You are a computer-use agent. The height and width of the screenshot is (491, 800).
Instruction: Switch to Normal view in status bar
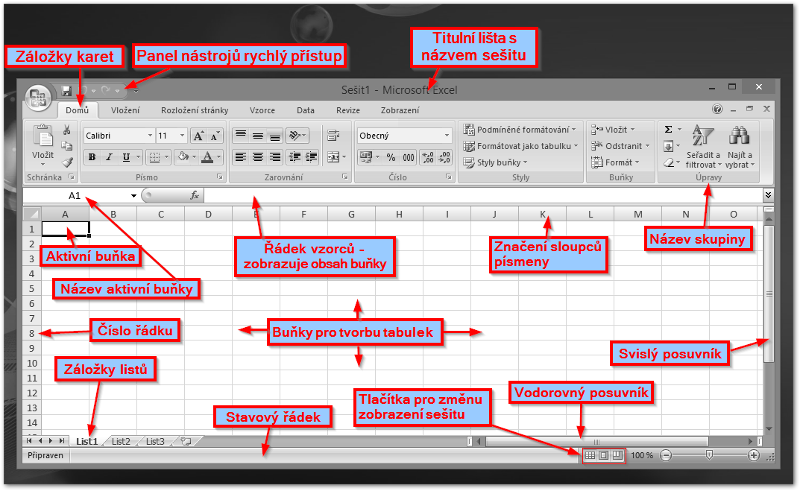590,455
